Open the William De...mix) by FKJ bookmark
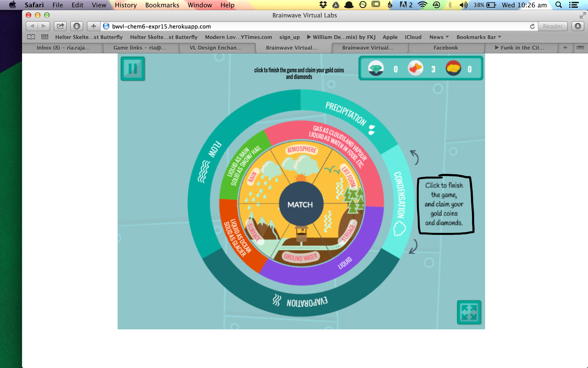This screenshot has height=368, width=588. [x=341, y=37]
